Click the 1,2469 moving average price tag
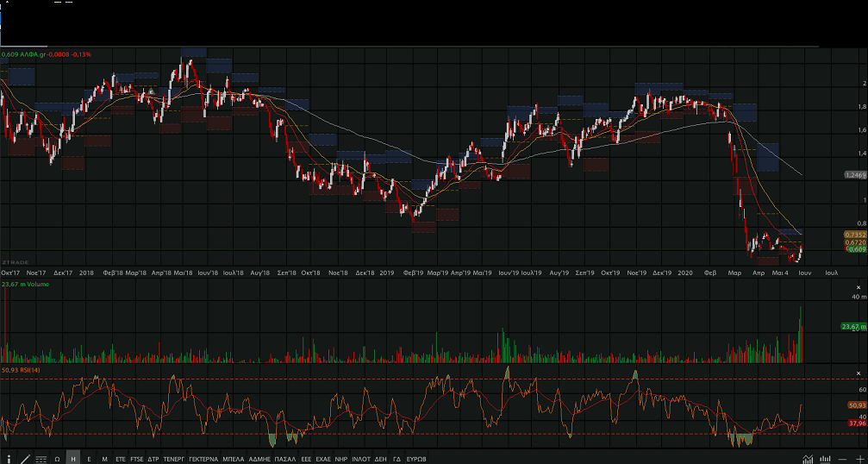 853,175
